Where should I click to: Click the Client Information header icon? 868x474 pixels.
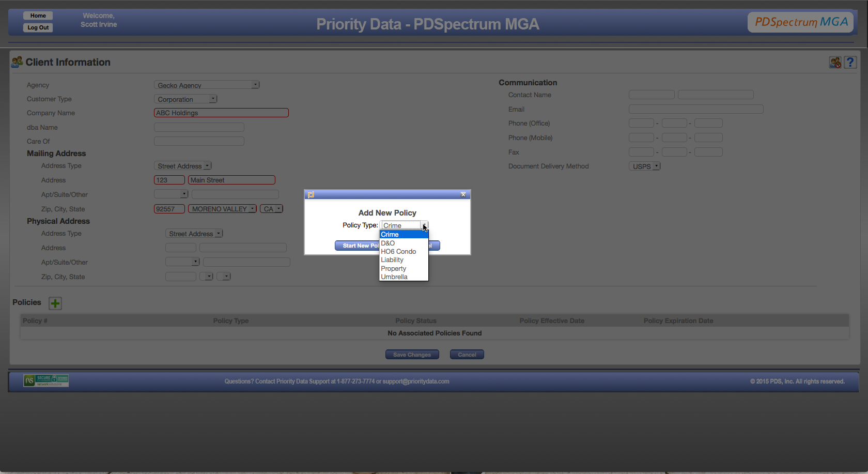tap(17, 62)
